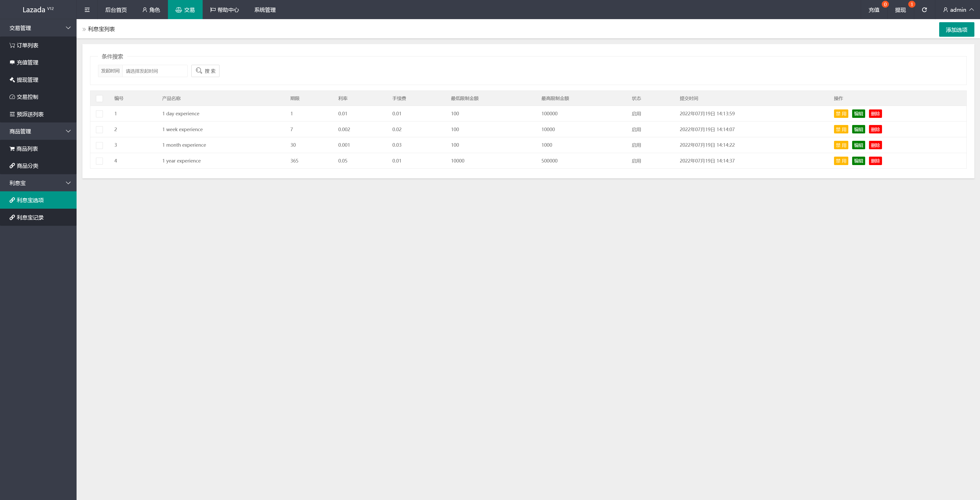Image resolution: width=980 pixels, height=500 pixels.
Task: Open 充值管理 in the sidebar
Action: pos(24,62)
